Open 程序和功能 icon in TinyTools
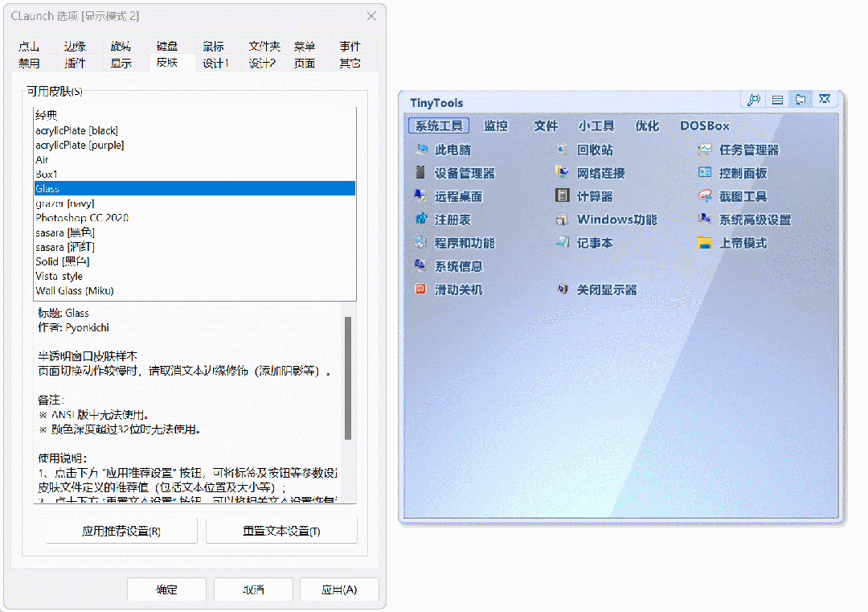Screen dimensions: 868x612 click(x=421, y=243)
